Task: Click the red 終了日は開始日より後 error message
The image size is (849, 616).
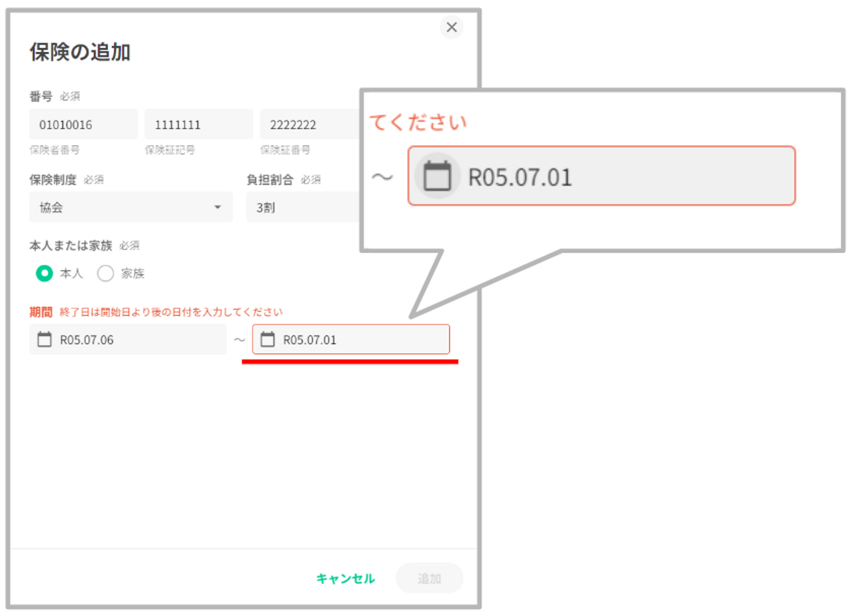Action: pos(171,312)
